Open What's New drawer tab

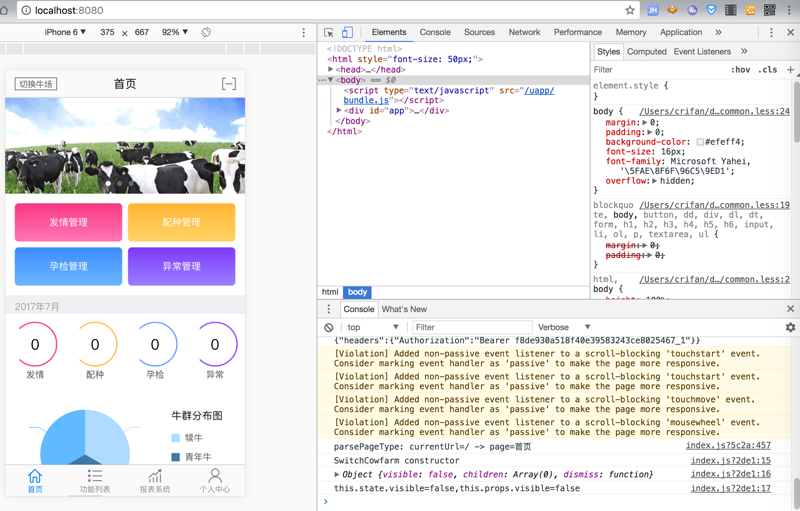(x=404, y=309)
